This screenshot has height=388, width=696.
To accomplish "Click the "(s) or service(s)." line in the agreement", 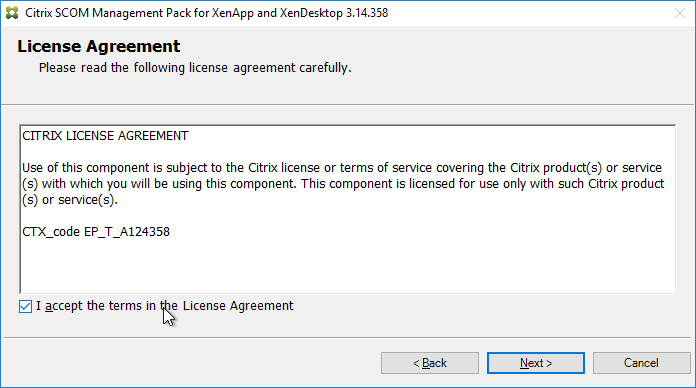I will pos(70,200).
